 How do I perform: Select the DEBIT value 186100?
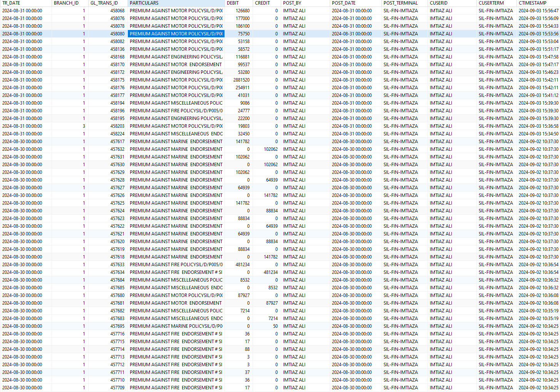pyautogui.click(x=243, y=26)
